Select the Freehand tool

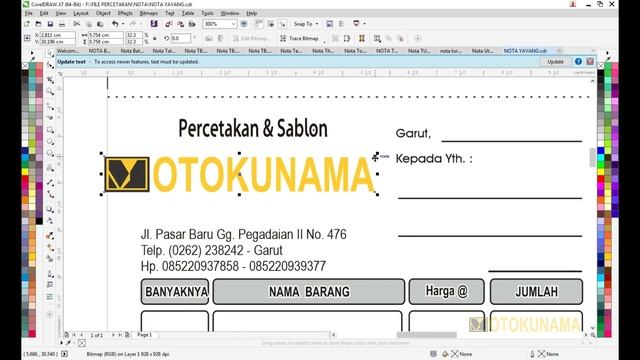pos(50,106)
